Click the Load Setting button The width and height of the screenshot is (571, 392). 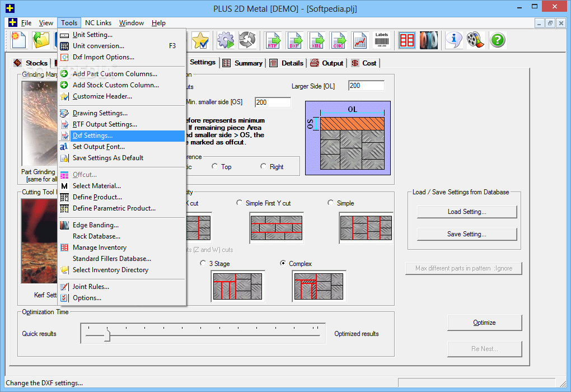pyautogui.click(x=467, y=212)
